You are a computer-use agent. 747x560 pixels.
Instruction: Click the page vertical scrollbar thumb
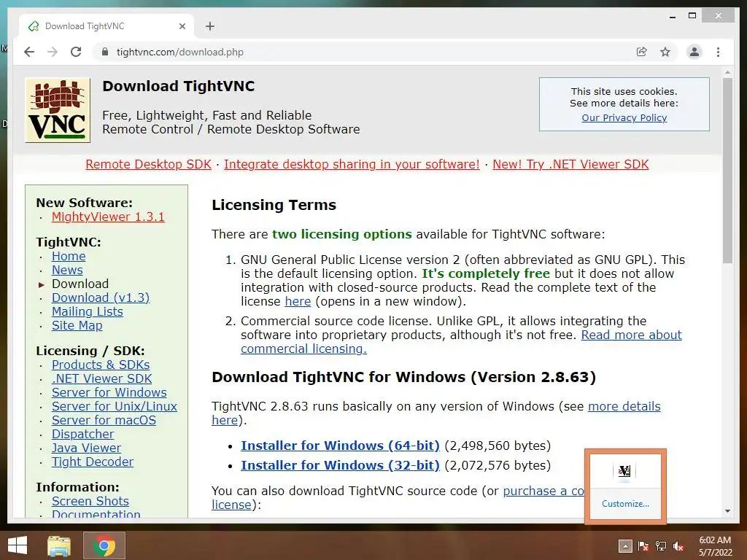click(727, 171)
